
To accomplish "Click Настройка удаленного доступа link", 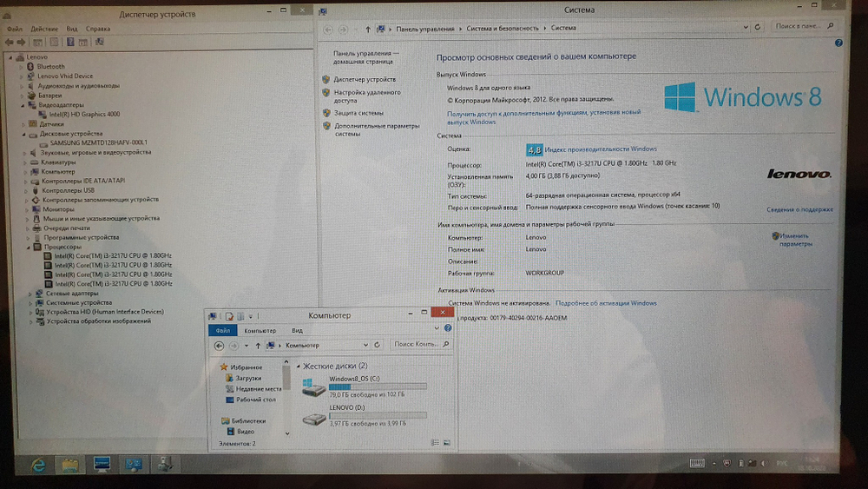I will [367, 96].
